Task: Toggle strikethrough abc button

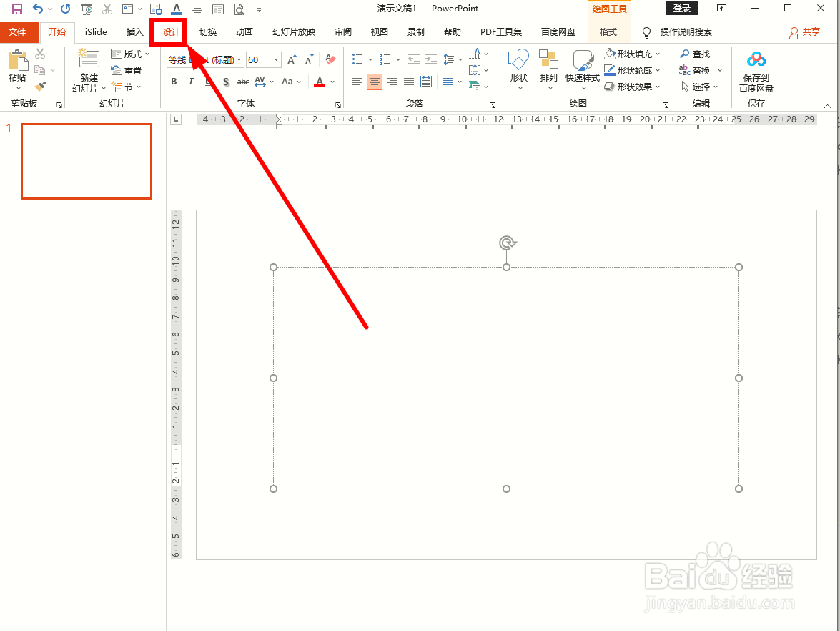Action: point(243,82)
